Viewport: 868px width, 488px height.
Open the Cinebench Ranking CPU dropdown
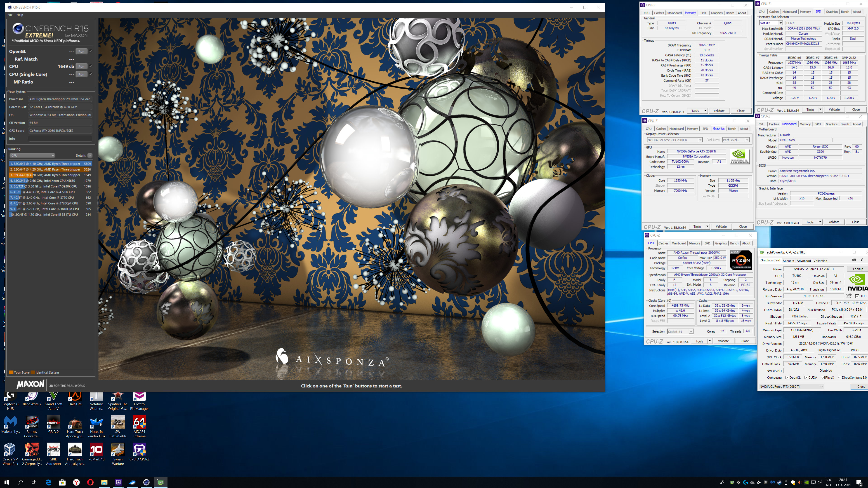click(x=32, y=156)
